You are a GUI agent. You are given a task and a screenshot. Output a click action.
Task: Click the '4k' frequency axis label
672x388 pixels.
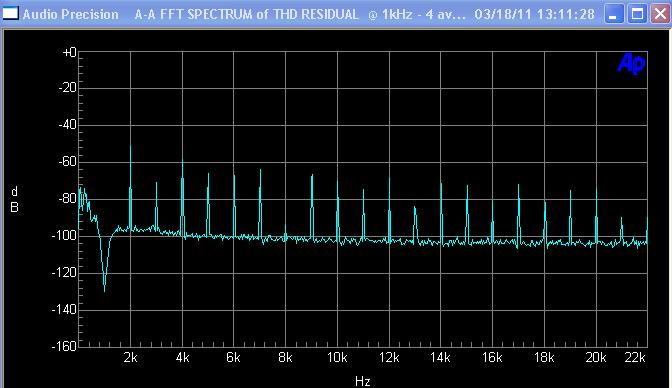pos(183,358)
